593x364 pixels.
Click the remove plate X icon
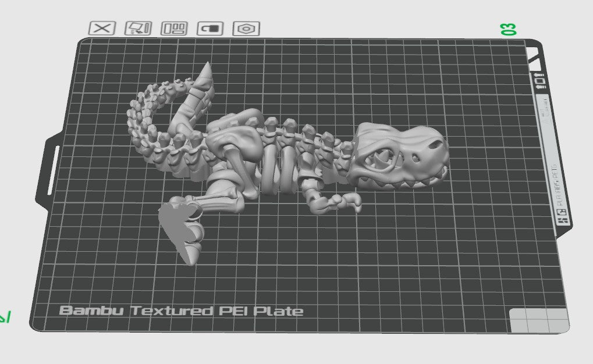click(102, 28)
